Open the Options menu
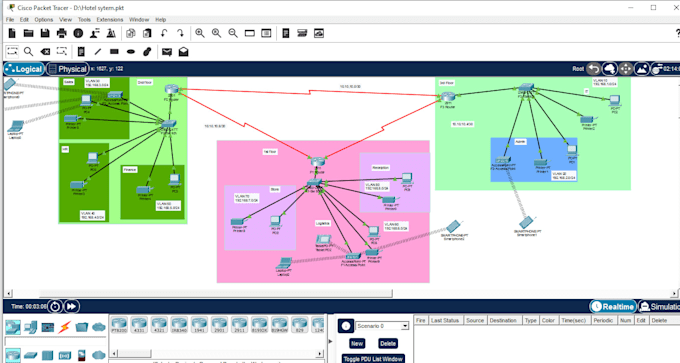This screenshot has height=363, width=680. [44, 20]
